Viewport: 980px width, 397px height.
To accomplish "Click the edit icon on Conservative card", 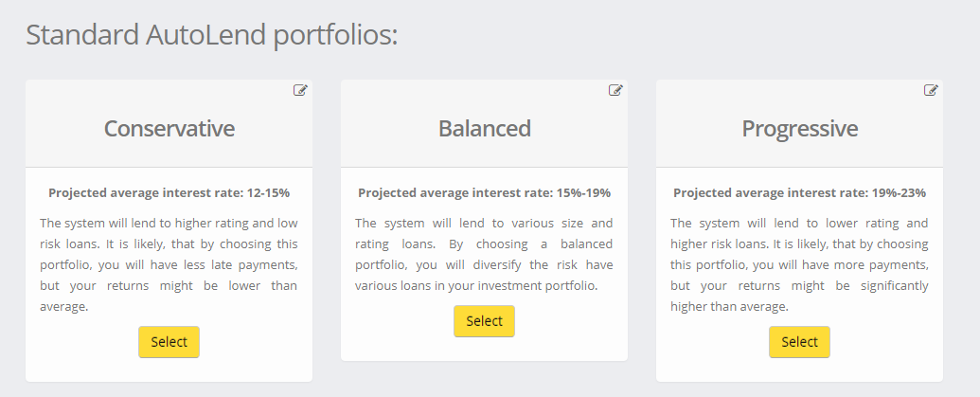I will tap(300, 90).
